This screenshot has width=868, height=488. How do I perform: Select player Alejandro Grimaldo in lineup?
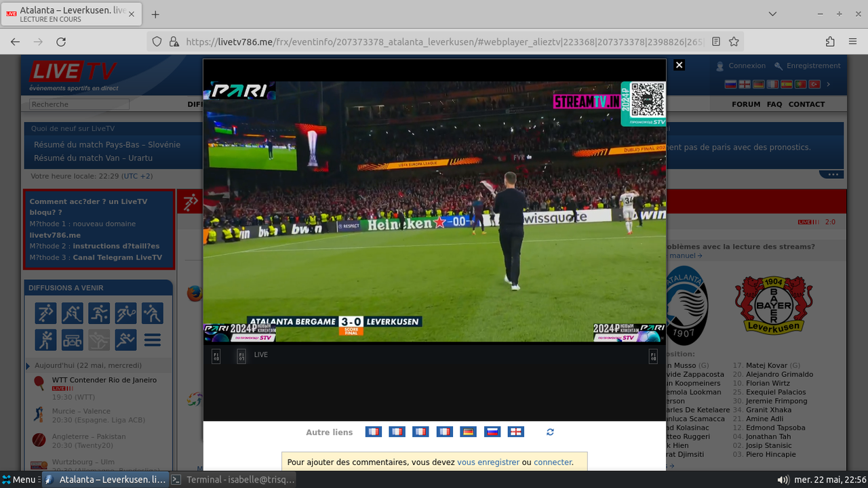tap(779, 374)
